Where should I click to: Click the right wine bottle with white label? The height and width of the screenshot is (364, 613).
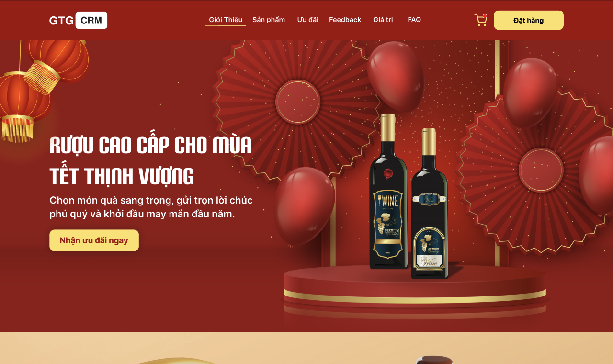coord(429,204)
